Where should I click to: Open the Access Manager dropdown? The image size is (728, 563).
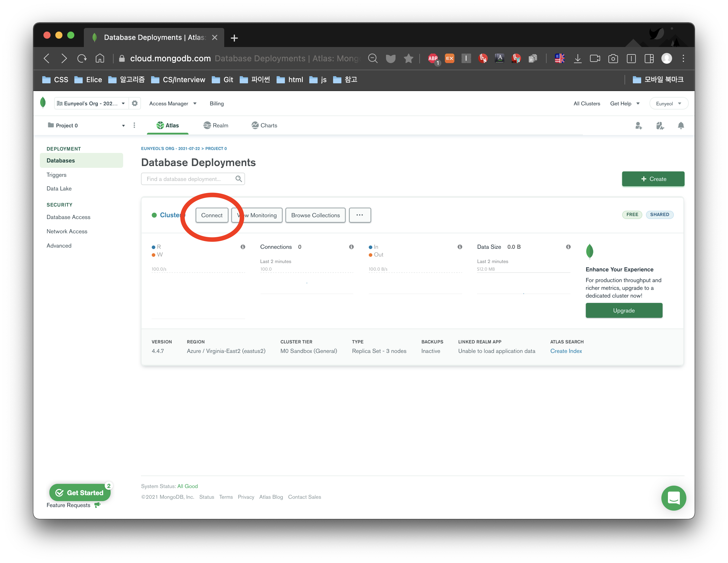coord(173,103)
